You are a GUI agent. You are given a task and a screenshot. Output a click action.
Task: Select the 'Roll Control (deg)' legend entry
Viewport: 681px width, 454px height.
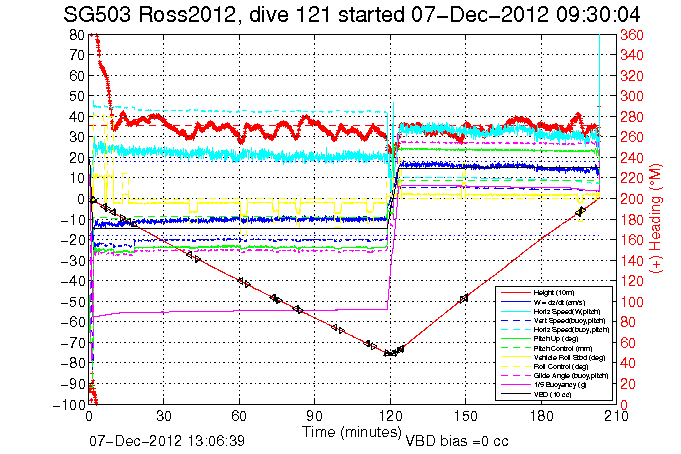point(561,367)
